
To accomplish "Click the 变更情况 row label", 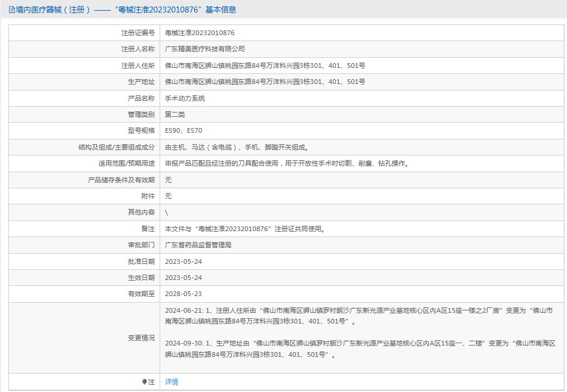I will point(141,338).
